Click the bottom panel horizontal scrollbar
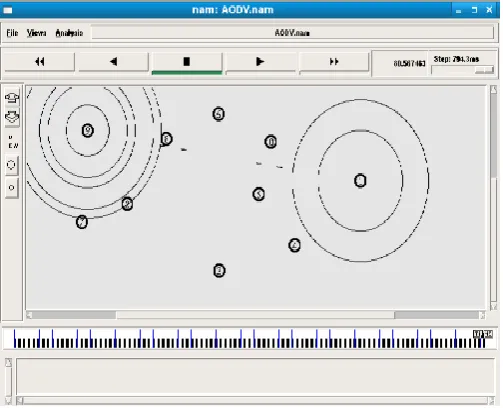Image resolution: width=503 pixels, height=408 pixels. point(255,400)
